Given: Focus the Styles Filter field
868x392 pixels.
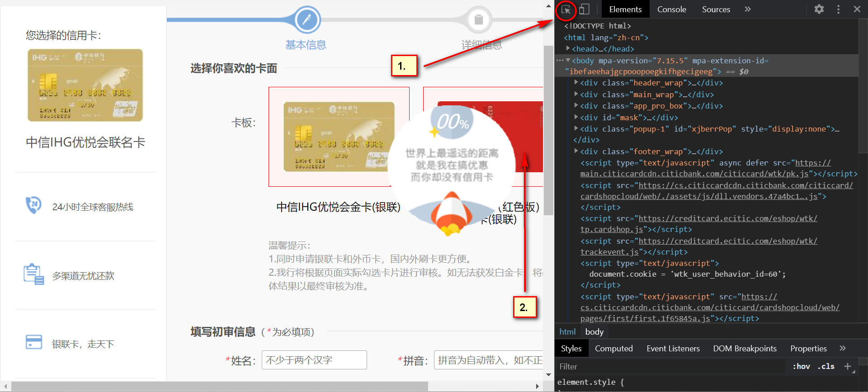Looking at the screenshot, I should (x=671, y=367).
